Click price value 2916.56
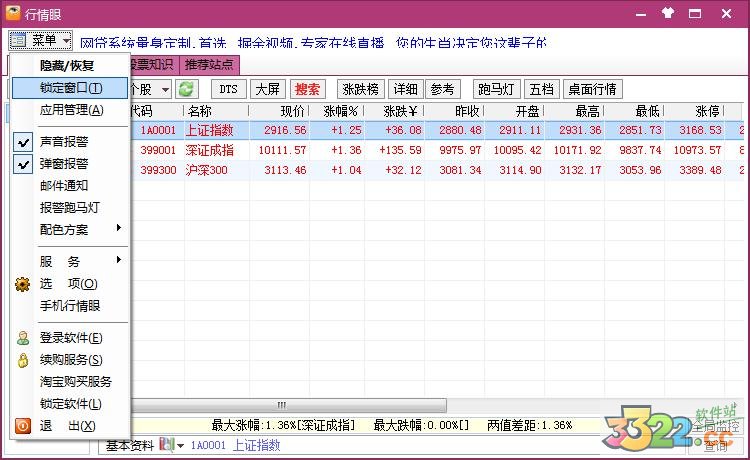750x460 pixels. 285,130
